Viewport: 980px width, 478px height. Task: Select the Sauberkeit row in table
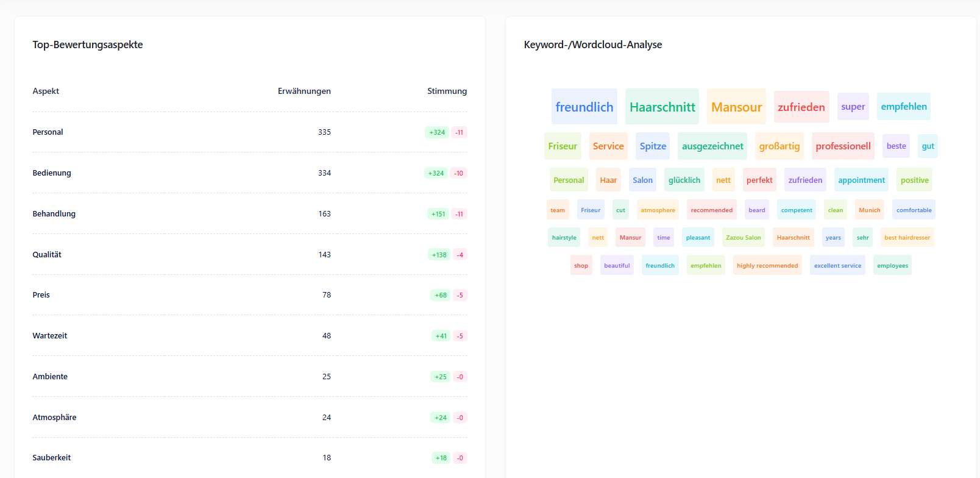(x=52, y=458)
